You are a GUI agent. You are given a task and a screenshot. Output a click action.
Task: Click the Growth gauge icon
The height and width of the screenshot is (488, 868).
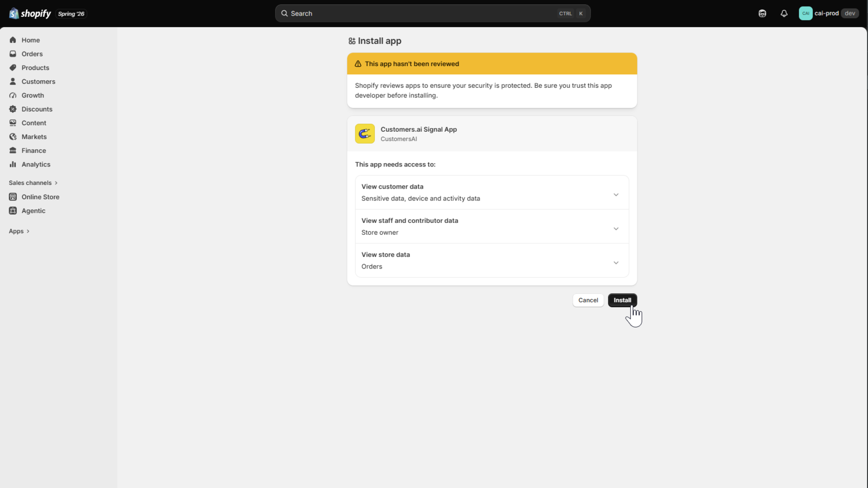[13, 95]
